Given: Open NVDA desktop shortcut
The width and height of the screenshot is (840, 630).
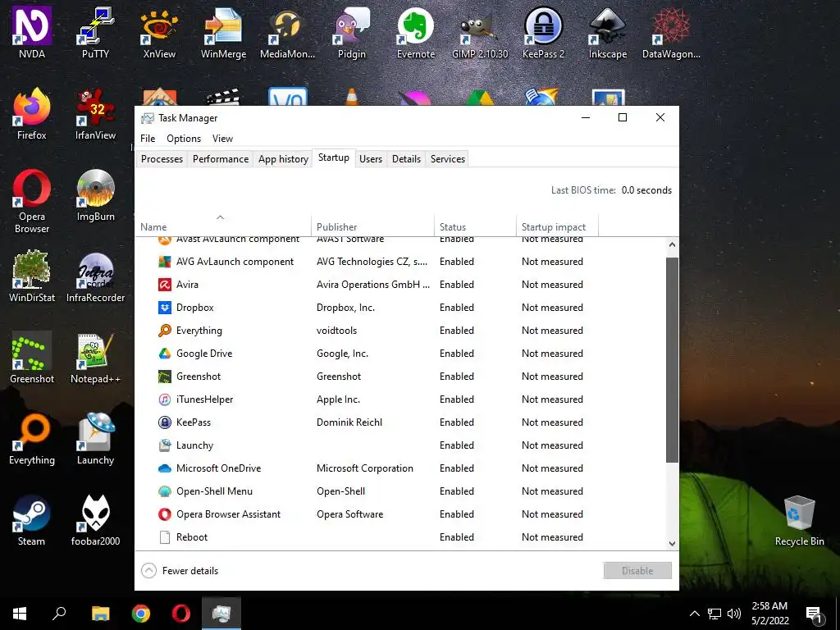Looking at the screenshot, I should pos(32,33).
